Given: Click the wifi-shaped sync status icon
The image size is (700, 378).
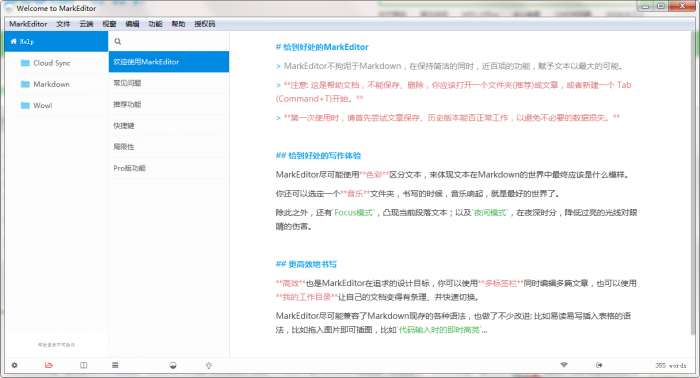Looking at the screenshot, I should (564, 365).
